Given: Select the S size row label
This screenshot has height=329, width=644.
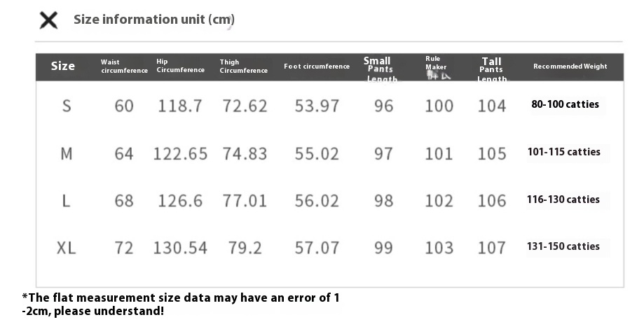Looking at the screenshot, I should click(x=67, y=106).
